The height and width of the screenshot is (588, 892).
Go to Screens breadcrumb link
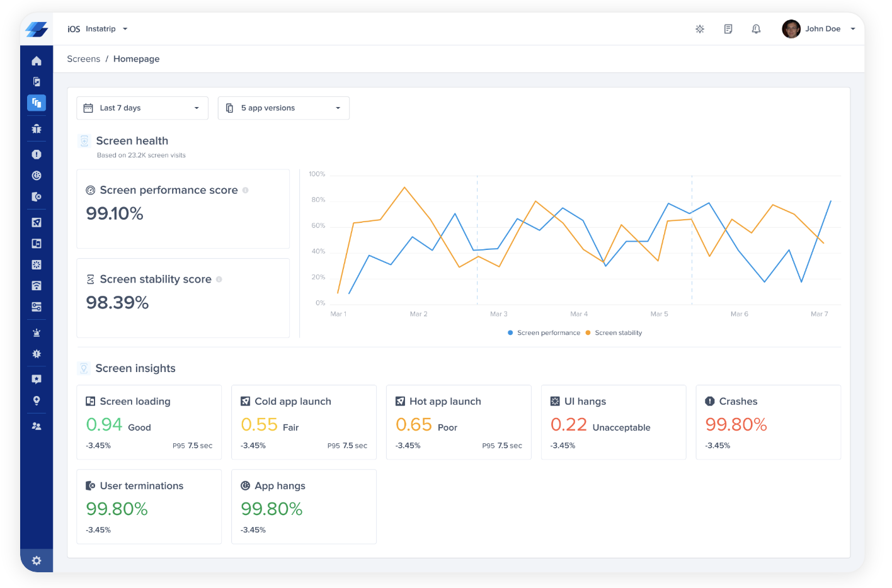[84, 59]
